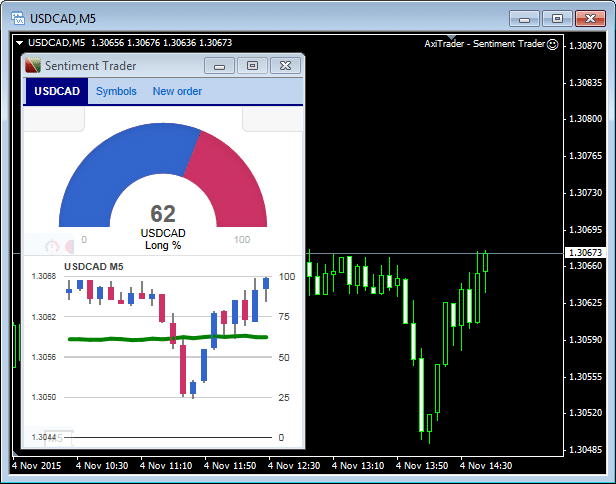Click the Sentiment Trader app icon
This screenshot has height=484, width=616.
(x=33, y=65)
